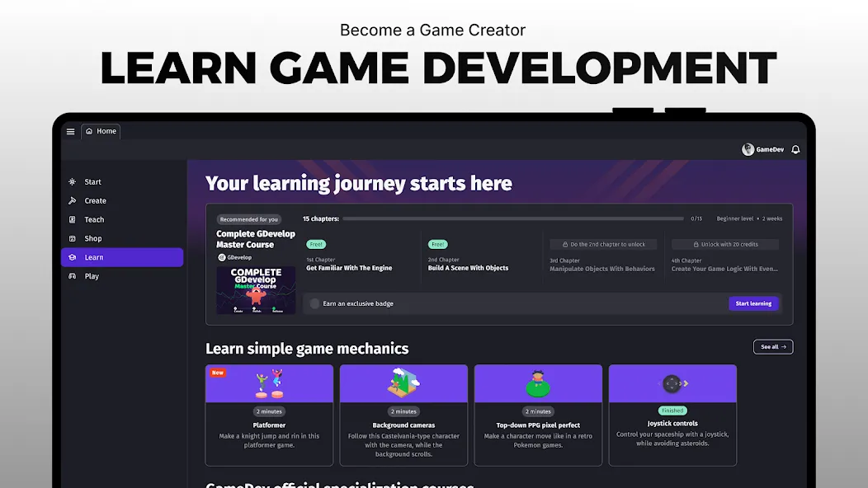Click the Learn sidebar icon
Viewport: 868px width, 488px height.
tap(72, 257)
